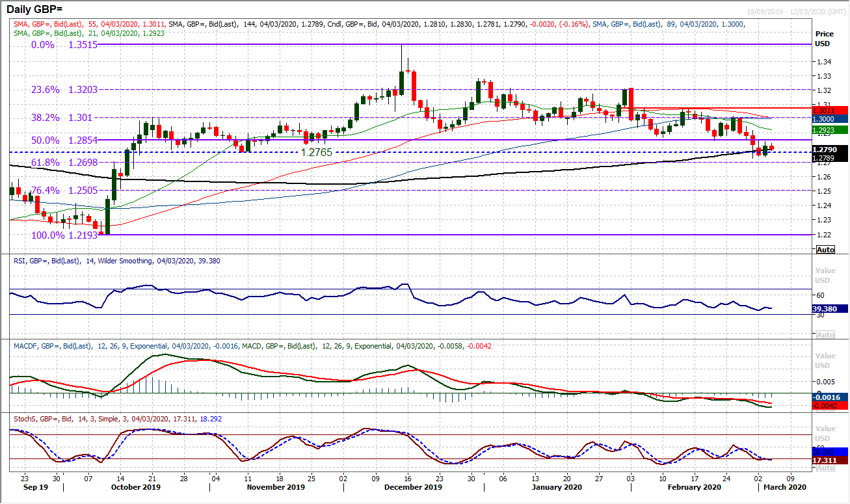Click the 38.2% 1.301 Fibonacci label
This screenshot has width=850, height=504.
pos(60,118)
